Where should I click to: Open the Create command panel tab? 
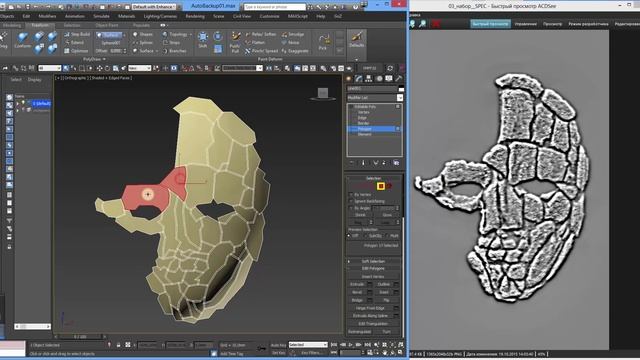click(349, 79)
